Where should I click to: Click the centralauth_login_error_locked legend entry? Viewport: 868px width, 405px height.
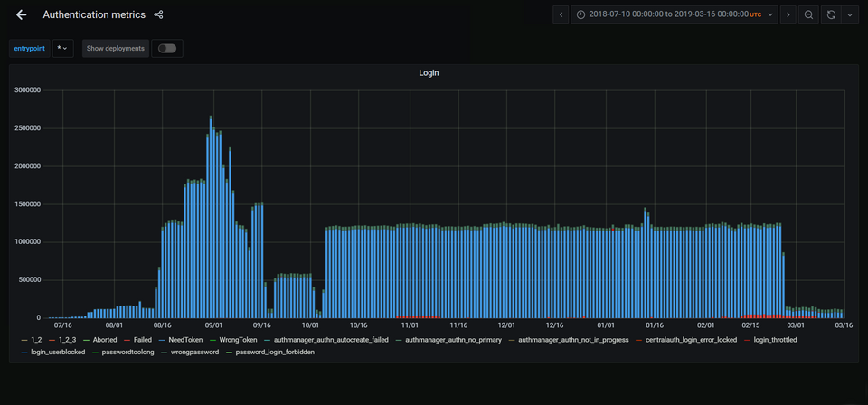pyautogui.click(x=690, y=340)
